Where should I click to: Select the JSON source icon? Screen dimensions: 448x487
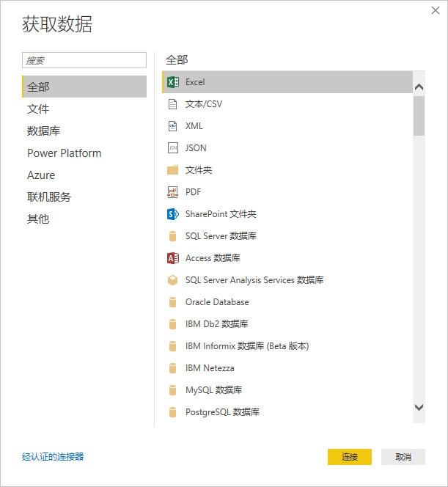coord(172,148)
